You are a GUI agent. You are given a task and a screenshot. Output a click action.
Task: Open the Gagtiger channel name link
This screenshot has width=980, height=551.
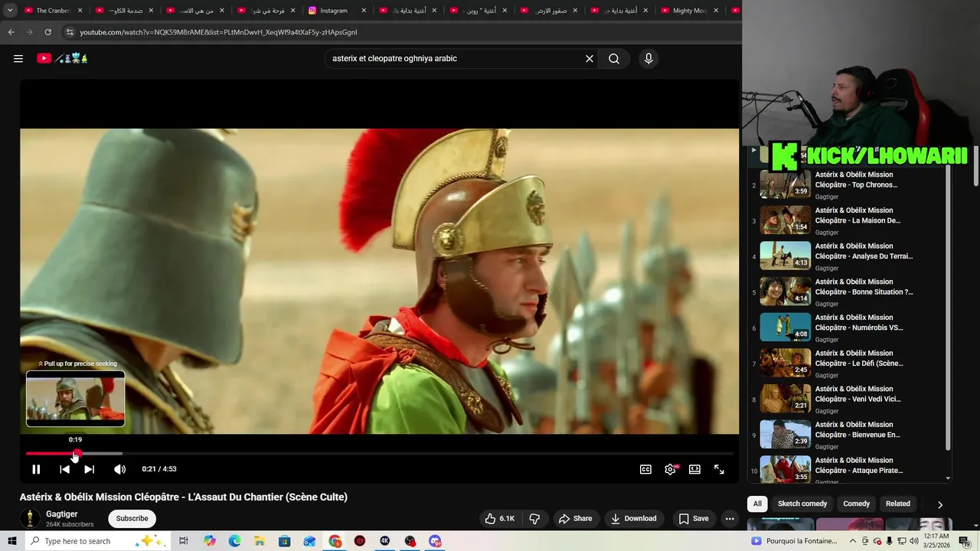pyautogui.click(x=61, y=514)
